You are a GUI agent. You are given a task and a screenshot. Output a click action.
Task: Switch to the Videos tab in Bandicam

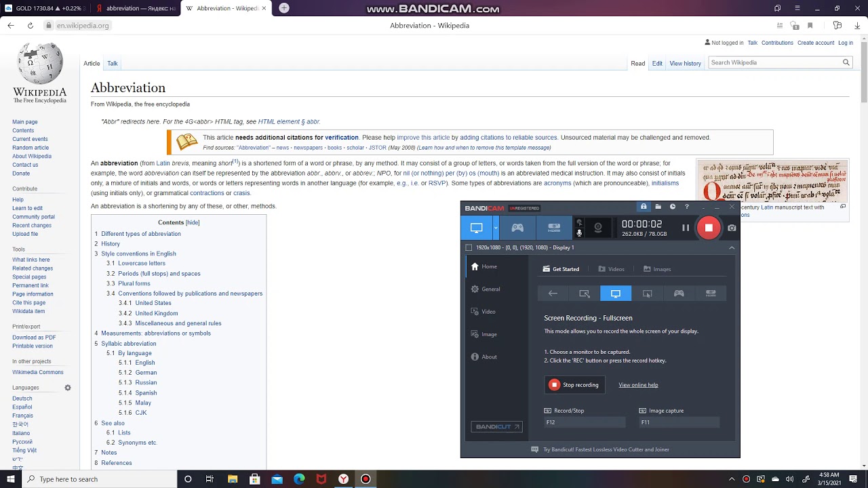coord(611,269)
